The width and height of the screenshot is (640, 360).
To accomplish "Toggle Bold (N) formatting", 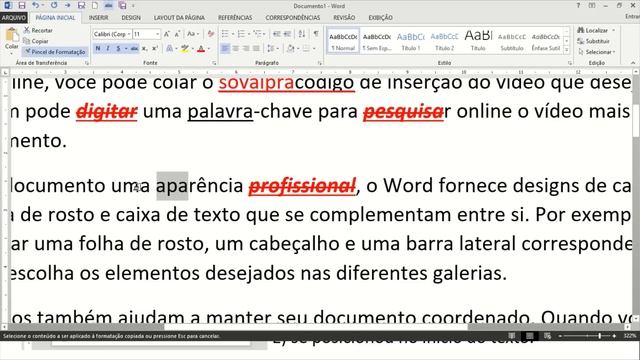I will point(98,49).
